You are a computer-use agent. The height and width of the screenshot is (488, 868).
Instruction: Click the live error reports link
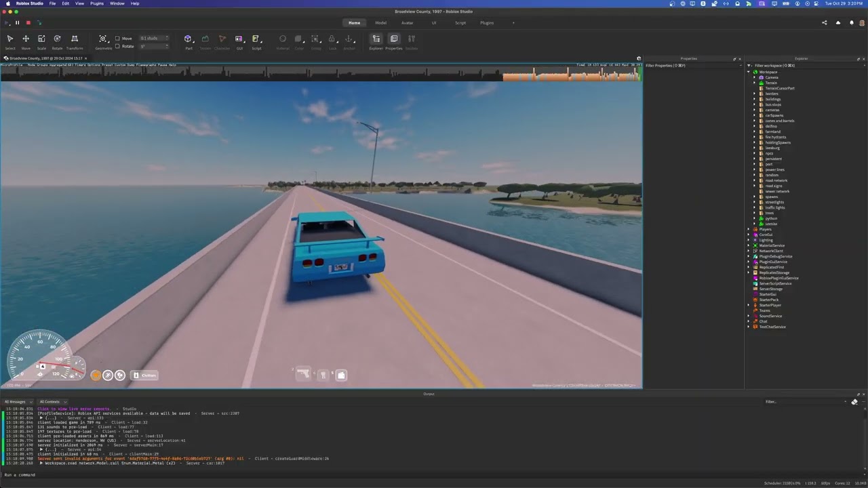pos(73,409)
